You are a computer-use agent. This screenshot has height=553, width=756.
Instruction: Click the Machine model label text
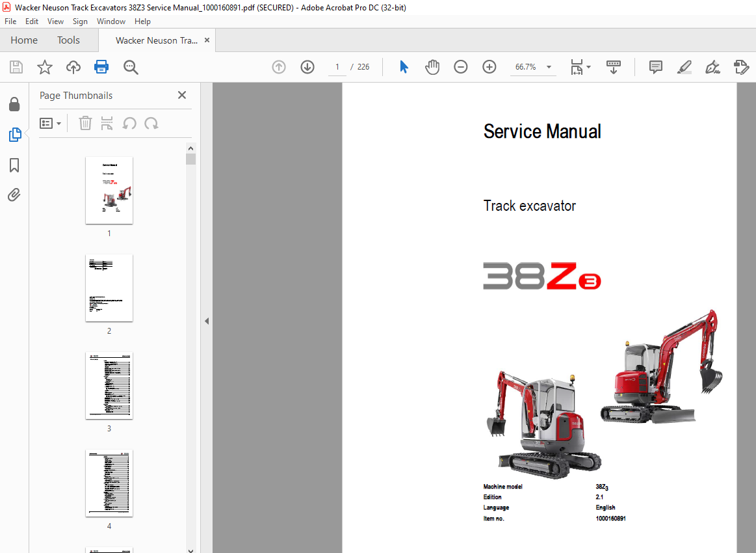(503, 487)
